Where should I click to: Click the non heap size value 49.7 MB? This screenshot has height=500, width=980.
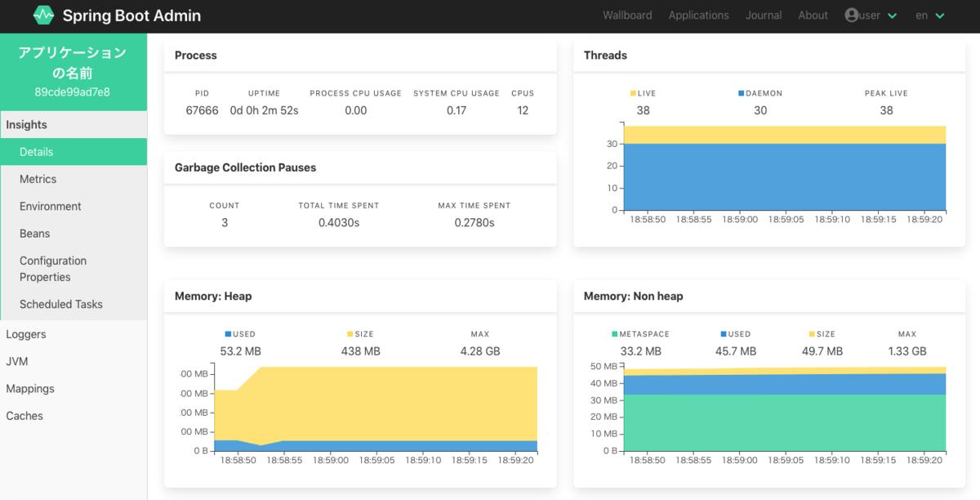click(822, 351)
